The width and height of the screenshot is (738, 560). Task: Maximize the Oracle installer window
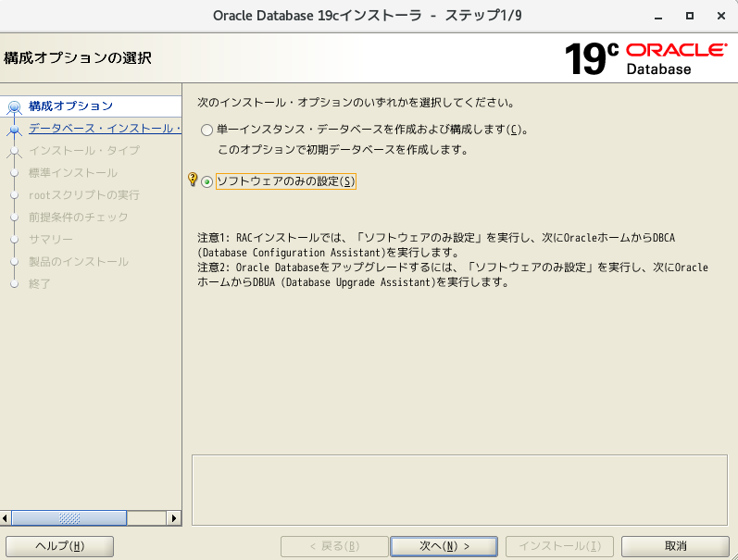click(690, 16)
